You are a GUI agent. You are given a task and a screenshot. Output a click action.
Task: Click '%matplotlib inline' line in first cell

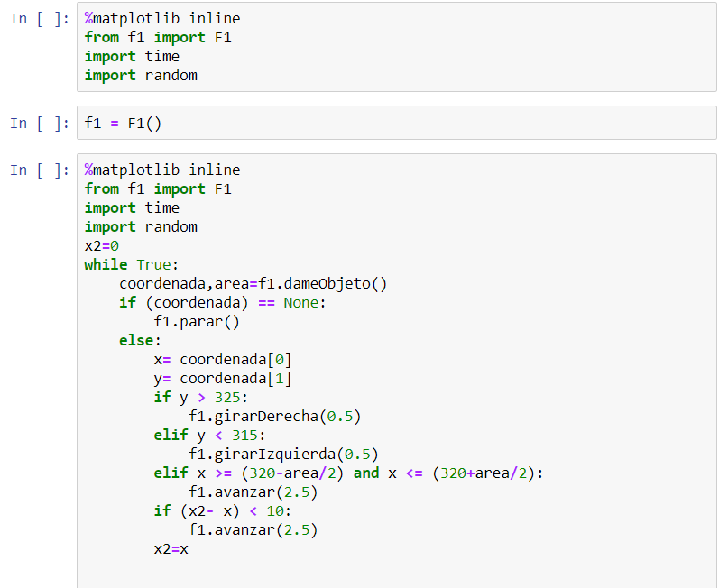tap(162, 18)
